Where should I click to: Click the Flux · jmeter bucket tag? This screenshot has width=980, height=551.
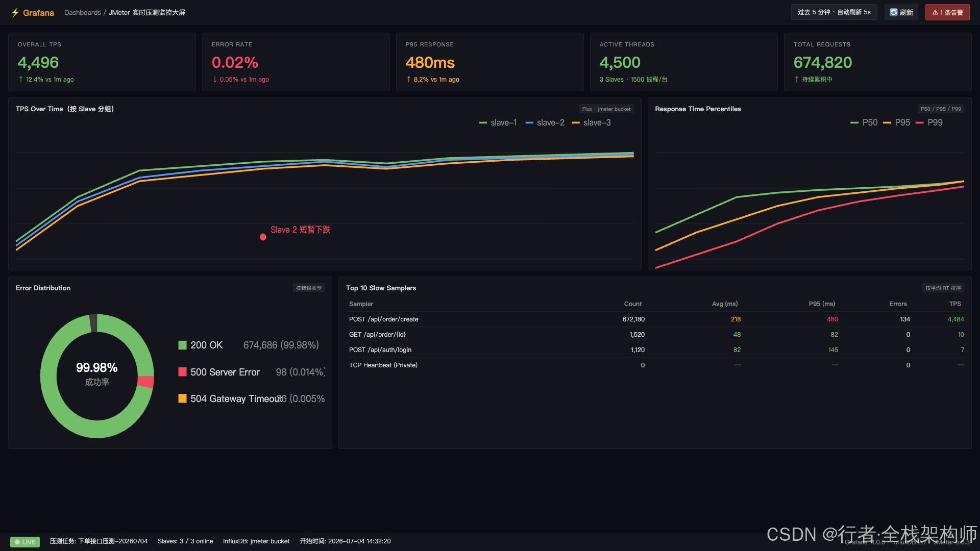tap(606, 109)
